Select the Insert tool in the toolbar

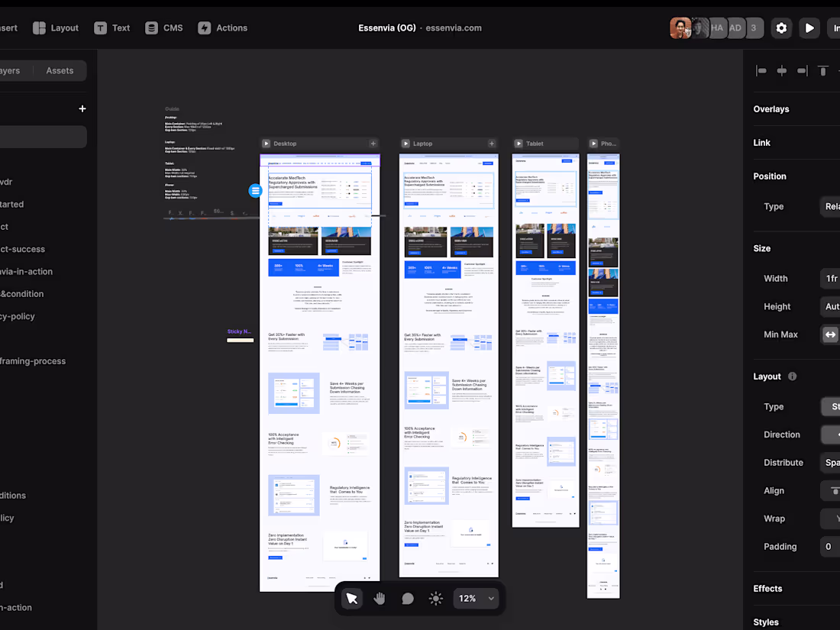tap(8, 27)
